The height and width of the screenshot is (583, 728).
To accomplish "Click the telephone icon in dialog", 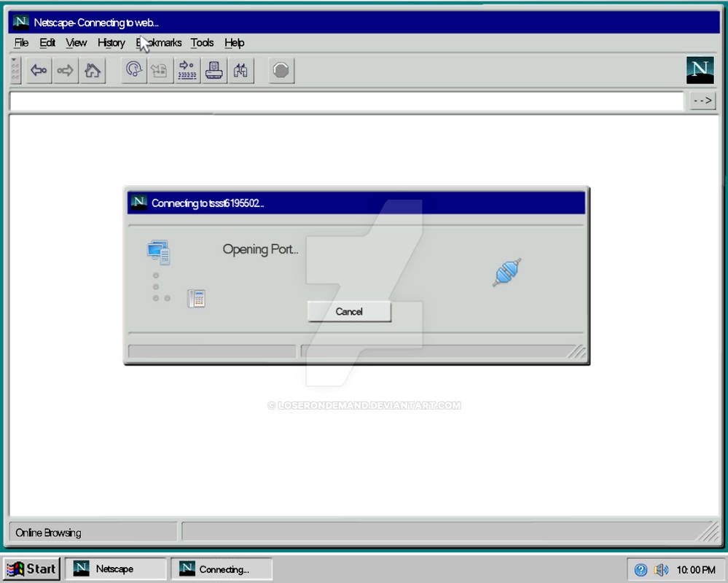I will coord(197,298).
